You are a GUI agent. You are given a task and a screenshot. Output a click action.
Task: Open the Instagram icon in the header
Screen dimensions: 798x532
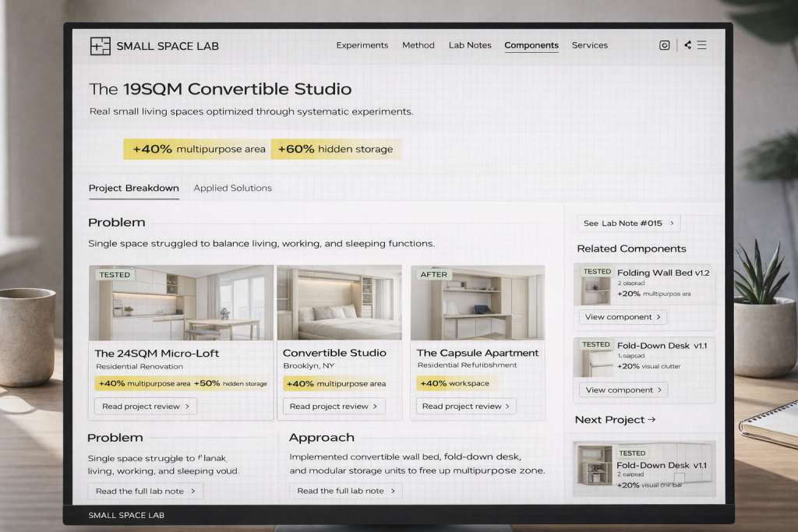point(665,45)
